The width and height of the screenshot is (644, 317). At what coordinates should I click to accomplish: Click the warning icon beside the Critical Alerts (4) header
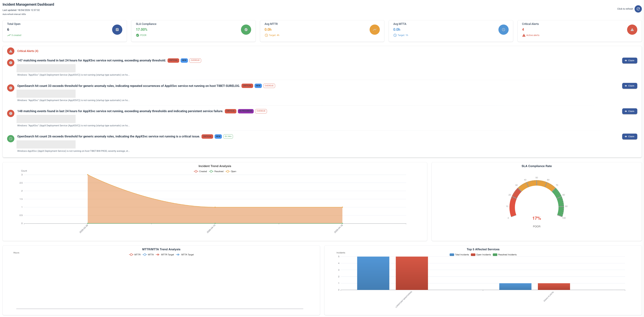[11, 51]
